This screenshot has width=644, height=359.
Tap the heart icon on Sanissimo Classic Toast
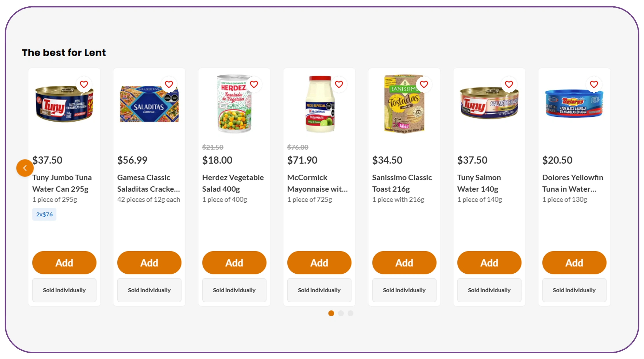(x=424, y=84)
